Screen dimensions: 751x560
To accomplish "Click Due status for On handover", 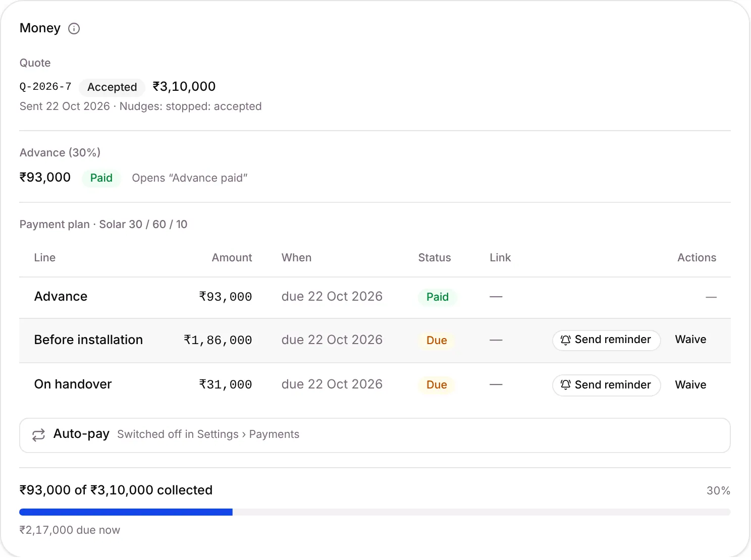I will (437, 385).
